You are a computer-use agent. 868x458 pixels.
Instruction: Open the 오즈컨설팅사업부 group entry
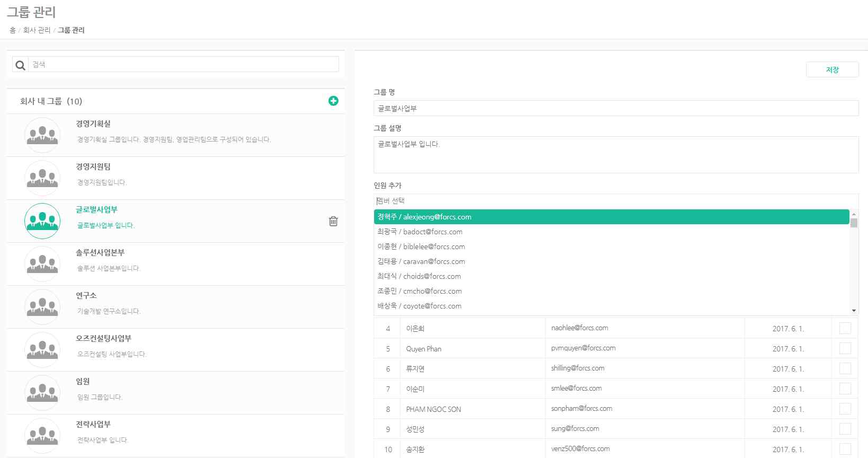175,350
